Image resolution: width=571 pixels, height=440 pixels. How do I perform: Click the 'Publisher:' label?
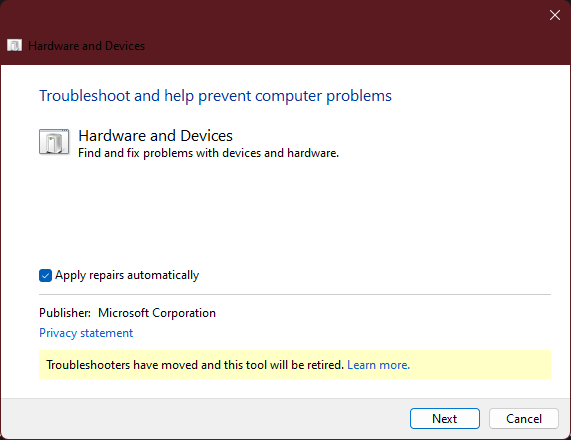(x=65, y=313)
